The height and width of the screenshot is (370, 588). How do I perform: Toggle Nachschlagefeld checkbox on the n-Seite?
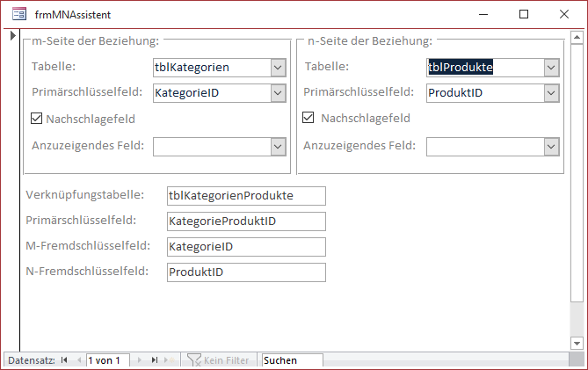tap(309, 118)
